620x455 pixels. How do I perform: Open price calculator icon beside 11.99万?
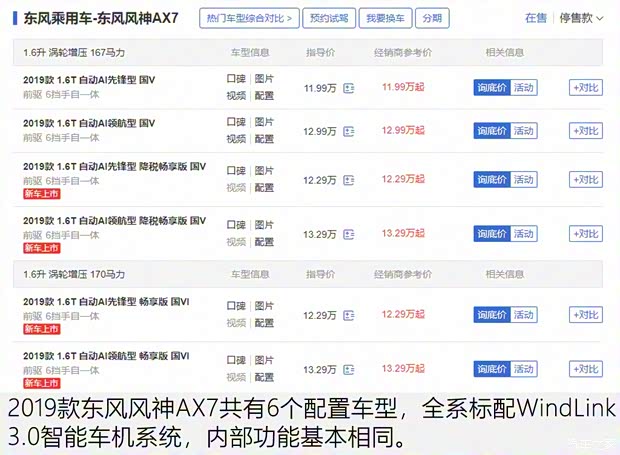tap(348, 88)
